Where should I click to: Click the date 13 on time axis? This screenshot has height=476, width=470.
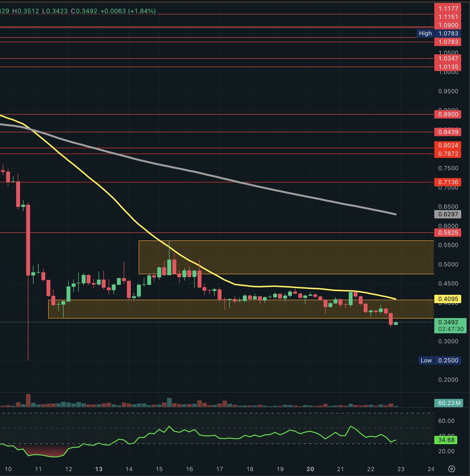point(99,469)
